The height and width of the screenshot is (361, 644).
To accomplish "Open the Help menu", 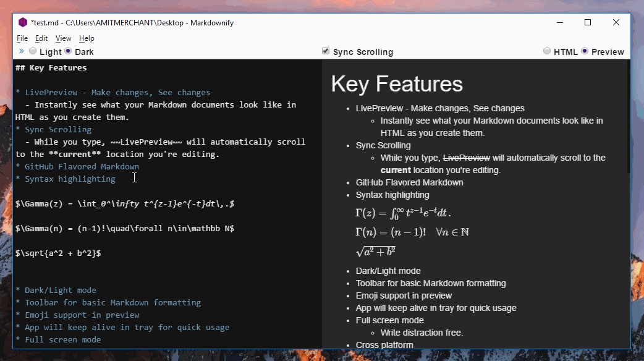I will (87, 38).
